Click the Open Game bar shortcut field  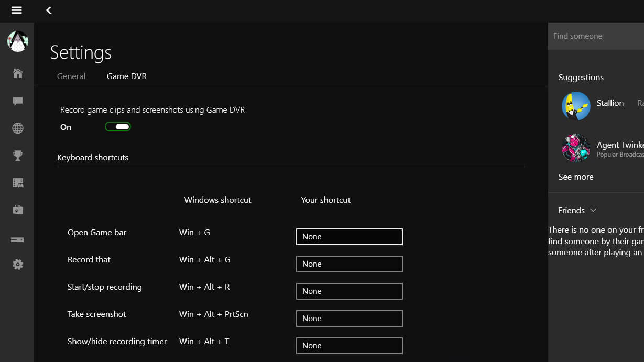click(x=350, y=237)
